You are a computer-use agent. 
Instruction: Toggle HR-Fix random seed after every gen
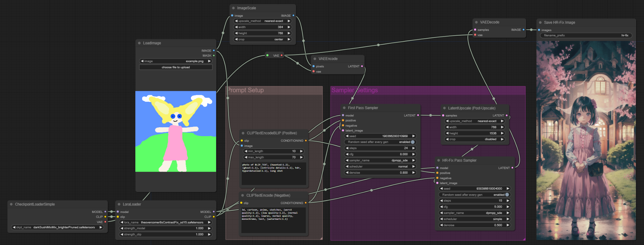pyautogui.click(x=475, y=195)
